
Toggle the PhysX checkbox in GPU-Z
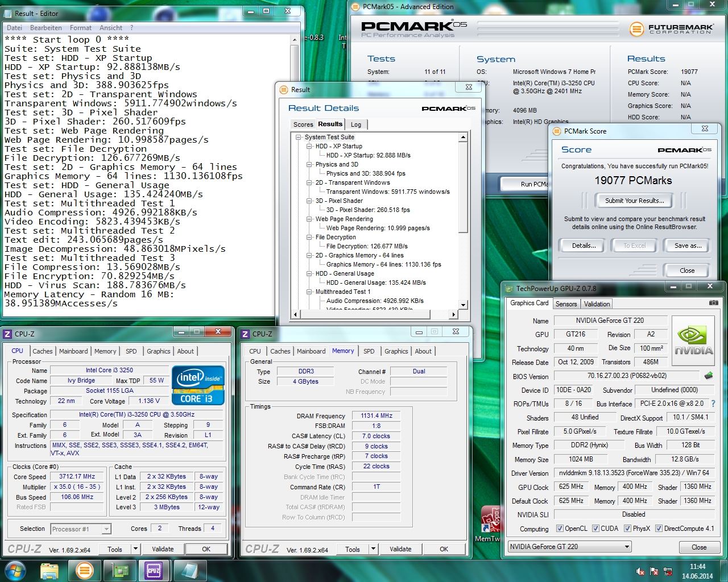coord(627,528)
